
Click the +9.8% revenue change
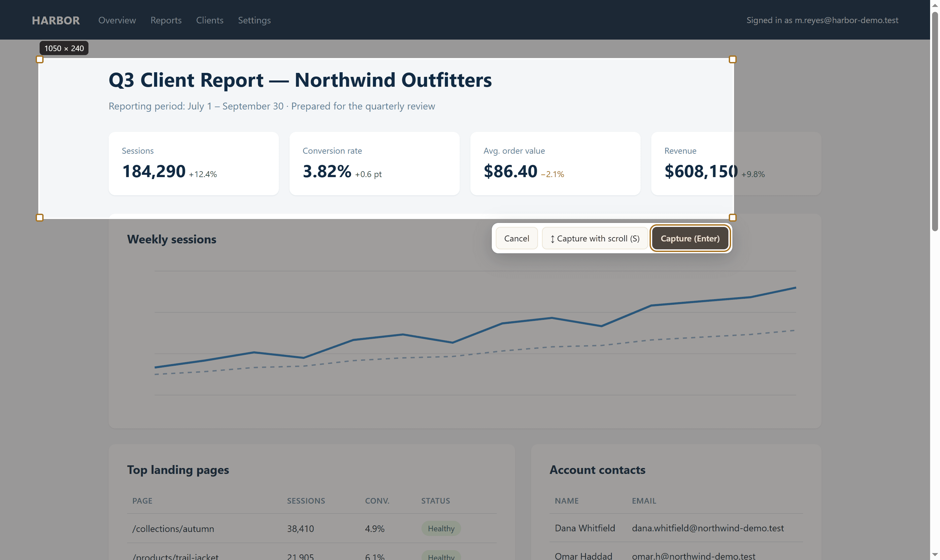(x=753, y=174)
